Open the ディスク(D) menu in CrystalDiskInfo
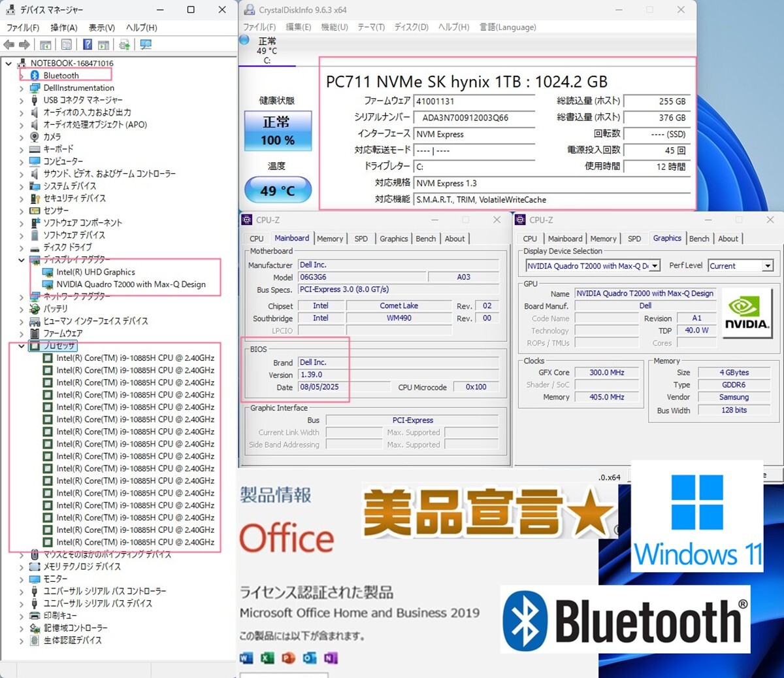This screenshot has width=784, height=678. point(411,27)
